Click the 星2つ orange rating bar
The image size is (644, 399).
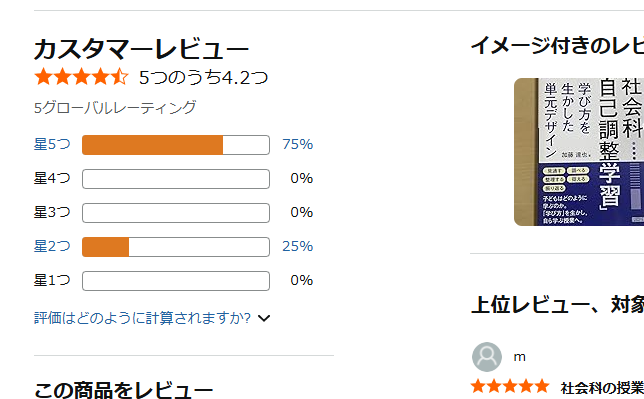(176, 247)
